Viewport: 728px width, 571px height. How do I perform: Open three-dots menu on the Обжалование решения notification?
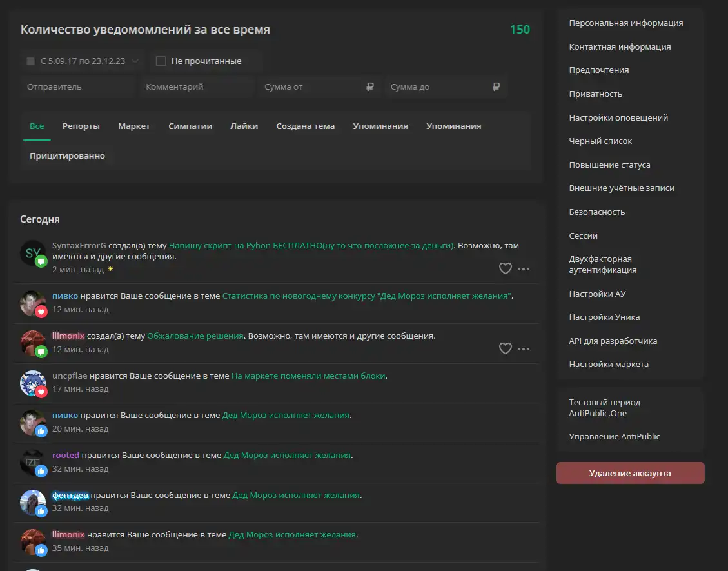point(523,349)
